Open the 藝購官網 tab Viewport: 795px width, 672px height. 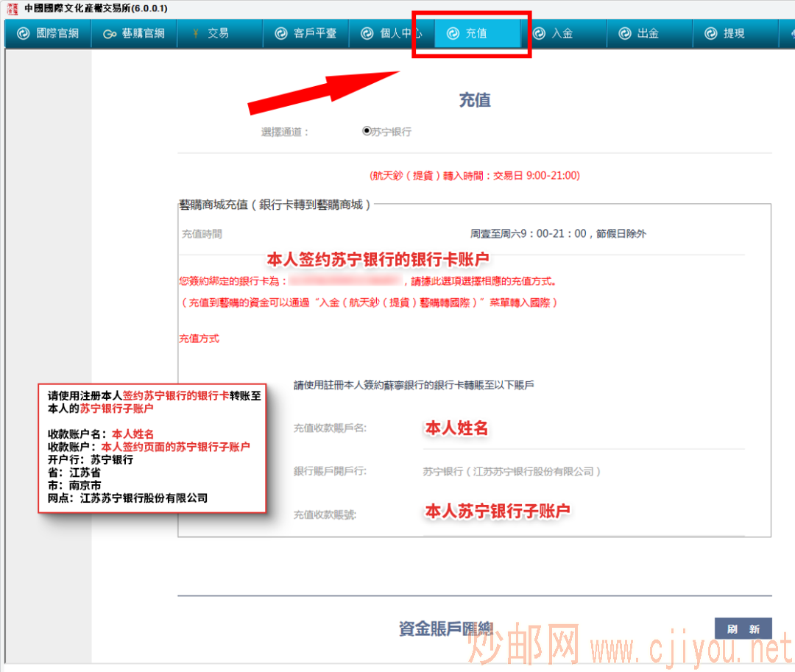tap(135, 33)
